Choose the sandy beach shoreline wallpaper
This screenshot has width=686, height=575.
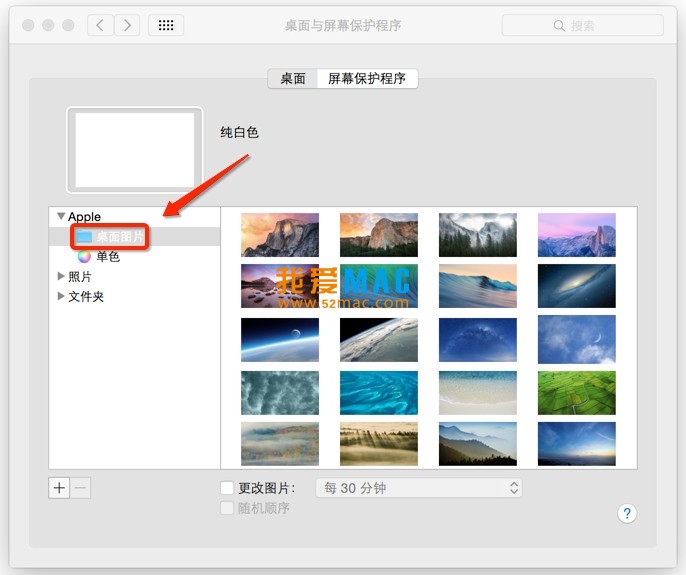click(x=478, y=393)
